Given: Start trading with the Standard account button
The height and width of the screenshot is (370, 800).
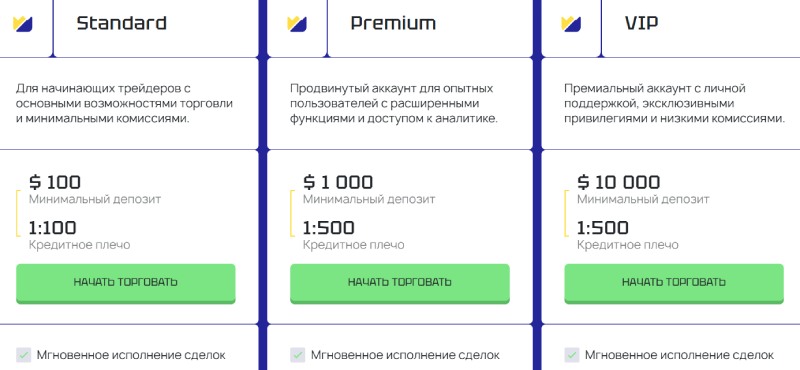Looking at the screenshot, I should point(126,283).
